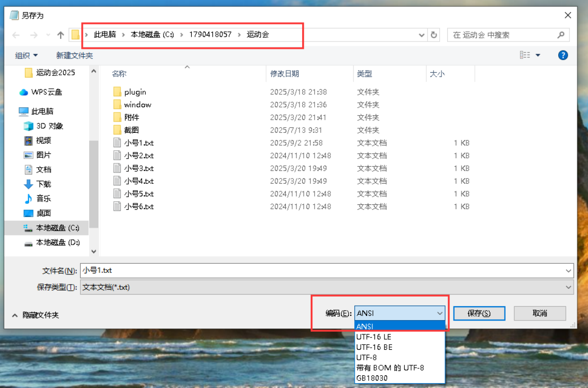Select the 小号3.txt file
This screenshot has width=588, height=388.
[139, 168]
